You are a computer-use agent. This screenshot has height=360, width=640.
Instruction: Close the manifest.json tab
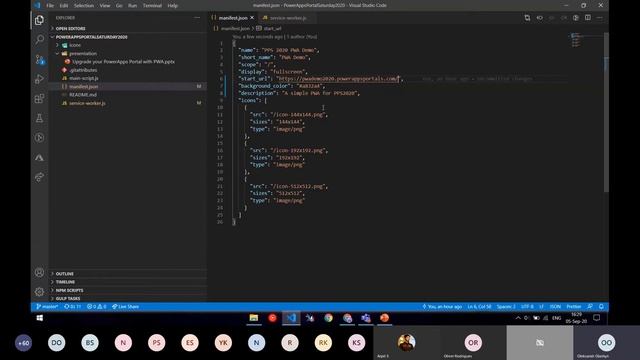click(x=252, y=18)
